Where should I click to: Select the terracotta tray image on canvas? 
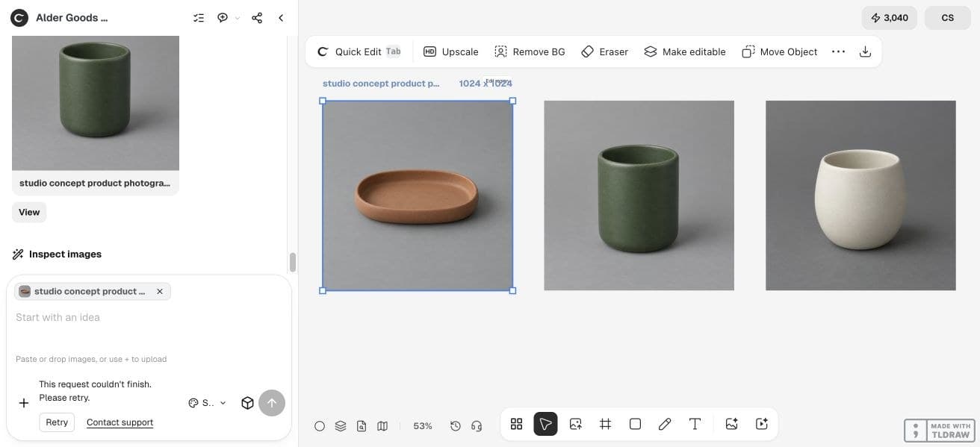418,196
